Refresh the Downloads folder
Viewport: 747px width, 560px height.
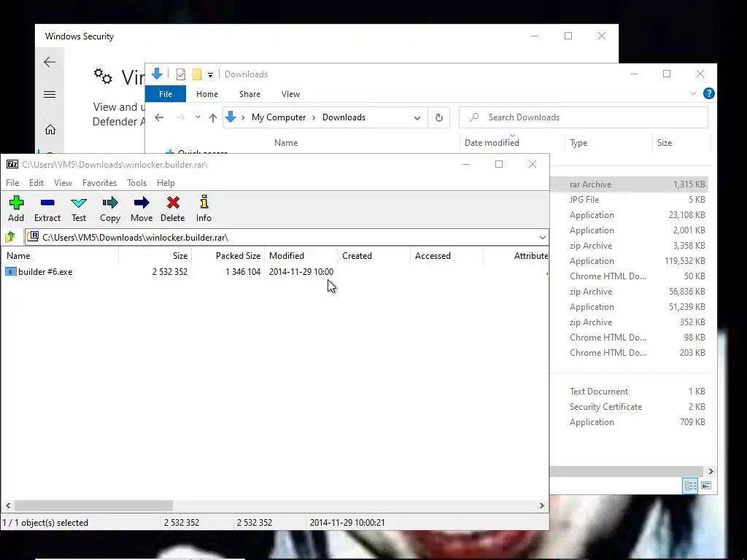(x=438, y=117)
